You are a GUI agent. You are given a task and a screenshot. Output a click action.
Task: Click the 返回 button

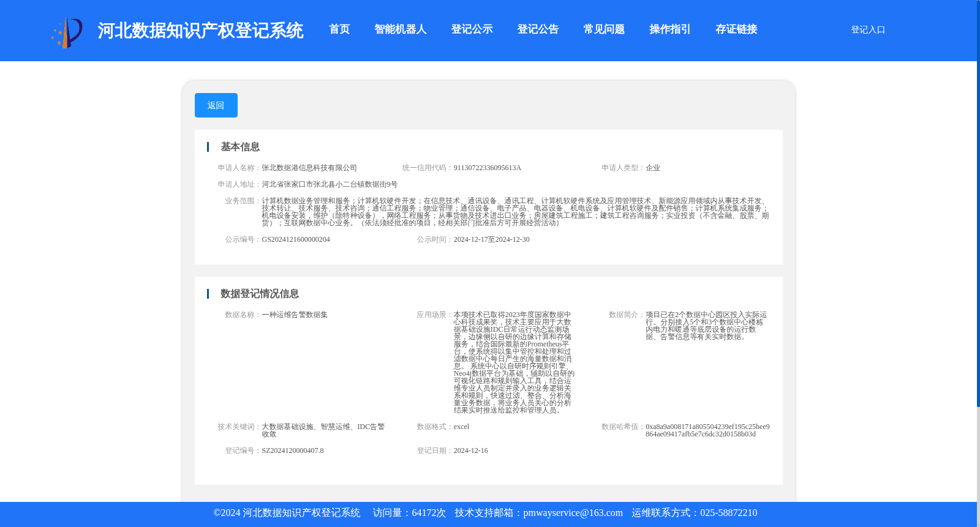[216, 105]
